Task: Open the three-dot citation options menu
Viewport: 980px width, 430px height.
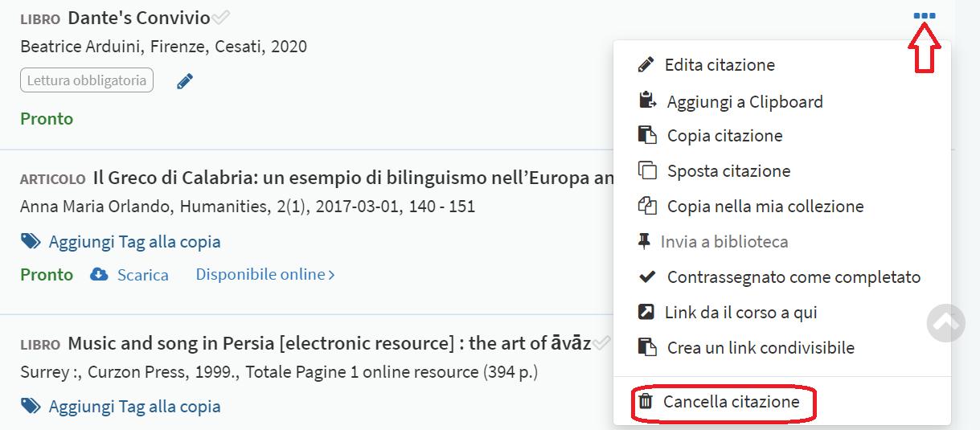Action: pyautogui.click(x=925, y=16)
